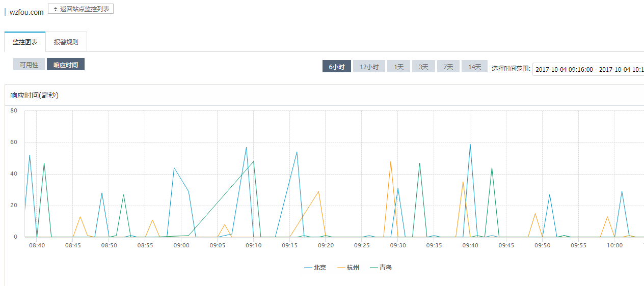
Task: Switch to the 监控图表 tab
Action: click(25, 42)
